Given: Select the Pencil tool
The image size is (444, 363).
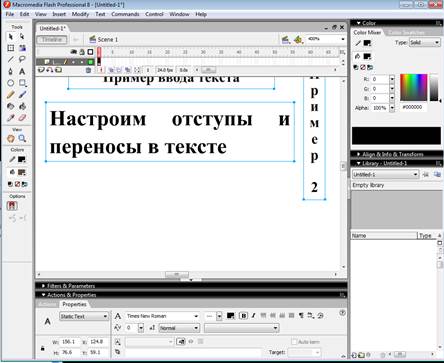Looking at the screenshot, I should click(x=11, y=95).
